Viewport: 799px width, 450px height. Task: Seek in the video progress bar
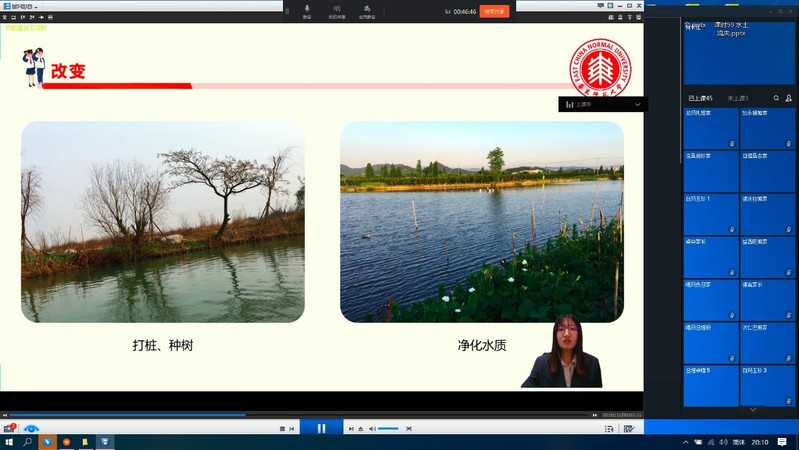pos(300,414)
